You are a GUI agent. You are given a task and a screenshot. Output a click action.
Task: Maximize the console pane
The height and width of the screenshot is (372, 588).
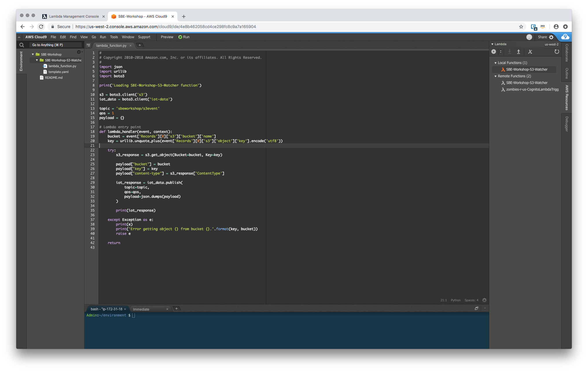click(476, 309)
